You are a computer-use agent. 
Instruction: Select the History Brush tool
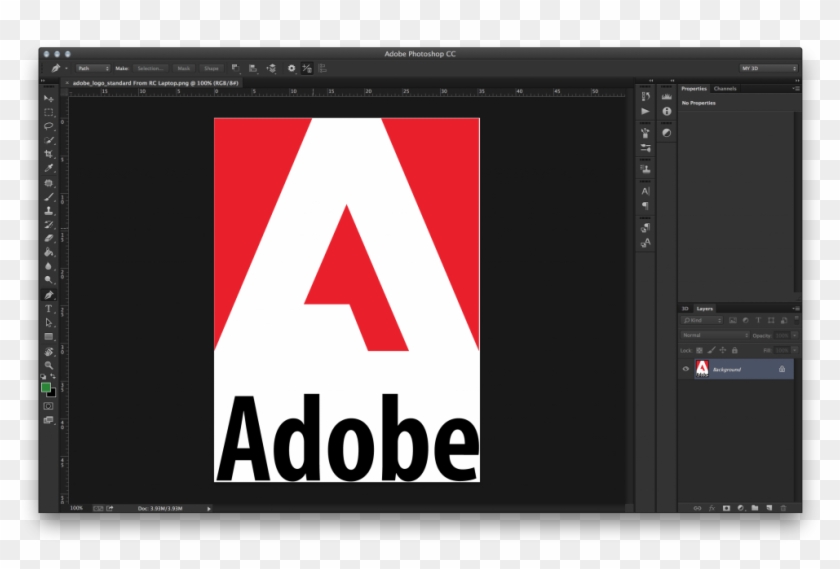pyautogui.click(x=49, y=225)
